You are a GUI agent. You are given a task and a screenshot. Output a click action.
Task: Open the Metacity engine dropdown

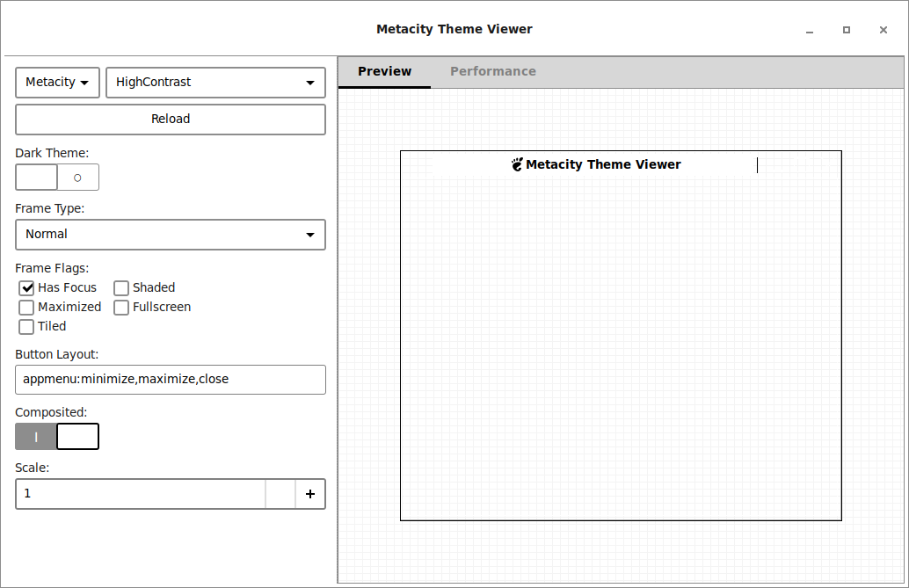57,82
